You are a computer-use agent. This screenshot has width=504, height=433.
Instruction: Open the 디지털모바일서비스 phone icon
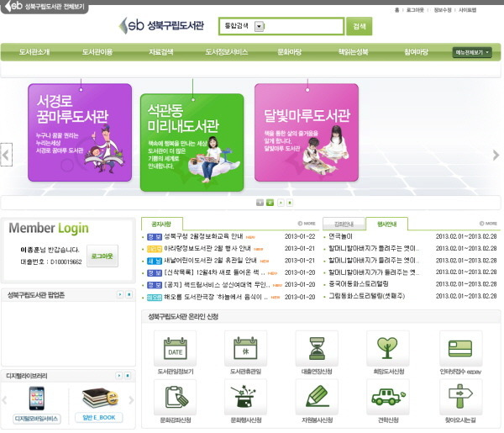(x=37, y=399)
